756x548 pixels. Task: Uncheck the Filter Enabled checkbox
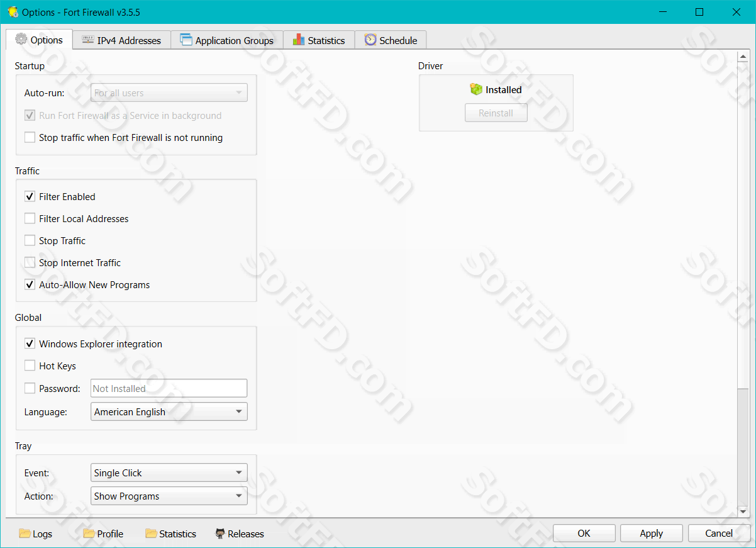pyautogui.click(x=30, y=197)
